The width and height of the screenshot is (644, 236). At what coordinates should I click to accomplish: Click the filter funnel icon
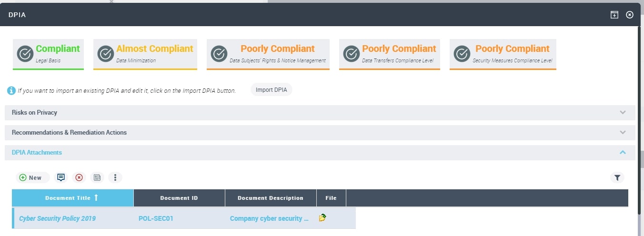coord(617,177)
